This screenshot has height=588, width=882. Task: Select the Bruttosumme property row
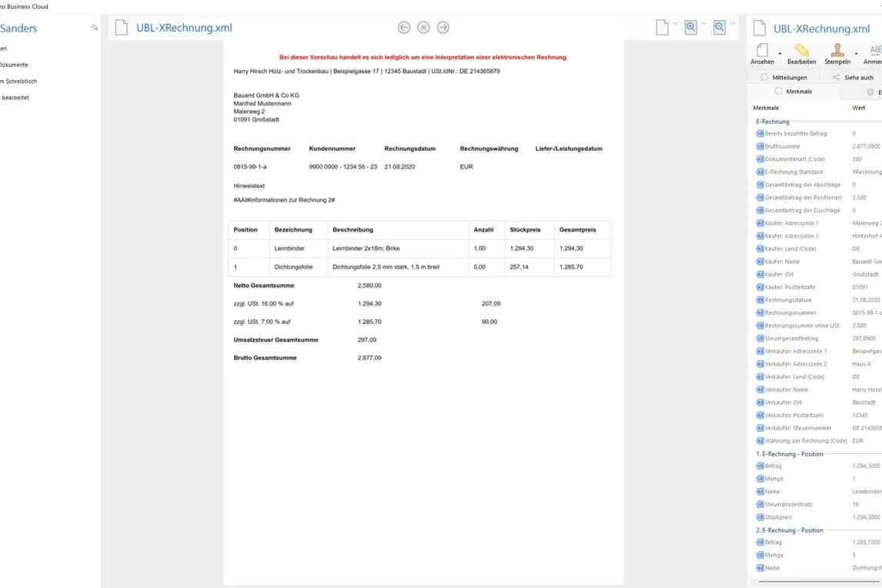818,146
